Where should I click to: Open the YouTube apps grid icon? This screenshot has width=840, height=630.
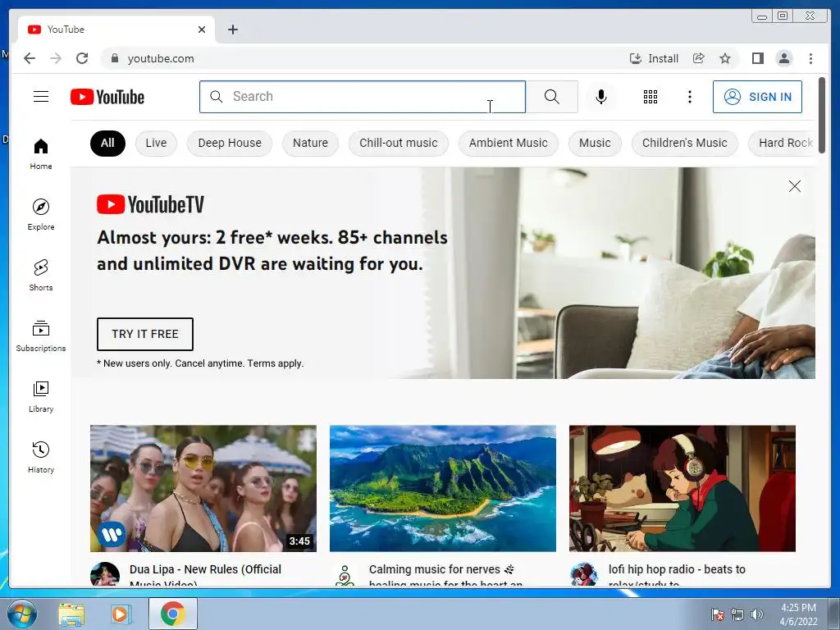coord(651,97)
